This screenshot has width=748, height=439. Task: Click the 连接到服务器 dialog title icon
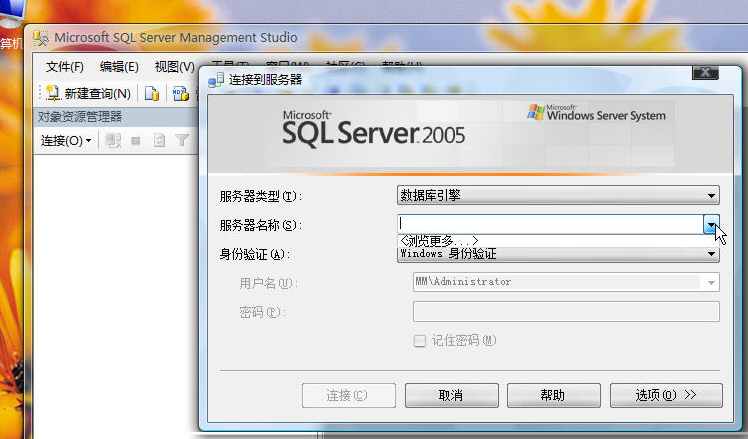tap(216, 79)
